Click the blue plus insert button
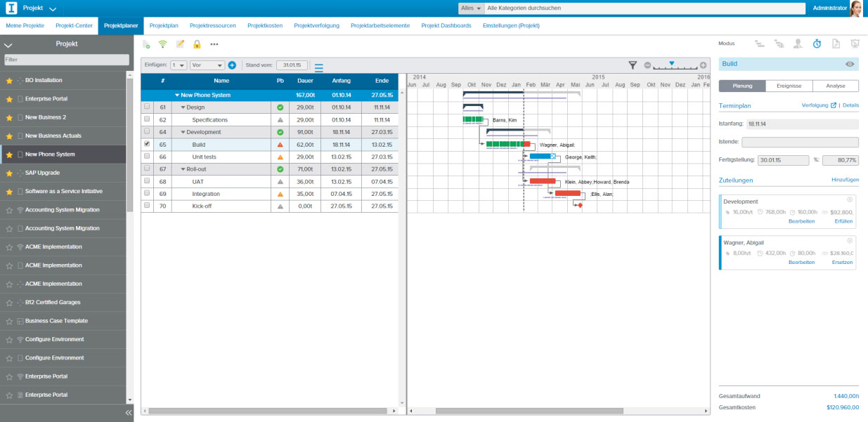The height and width of the screenshot is (422, 868). pos(232,65)
